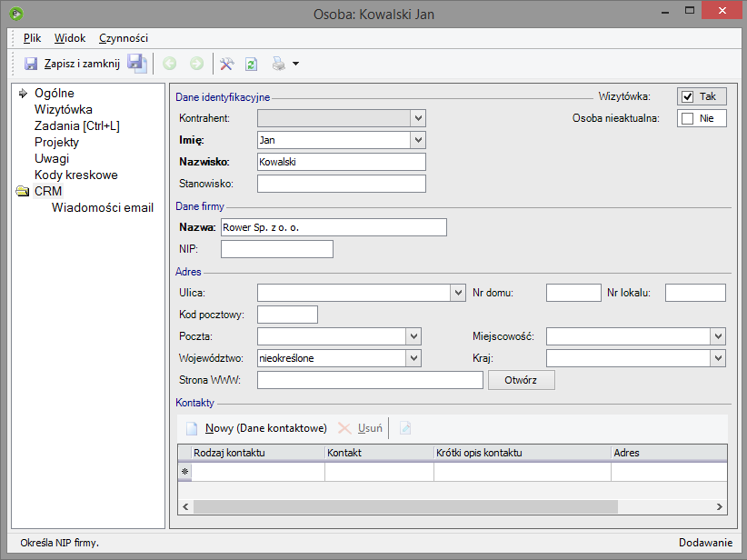Open the tools wrench icon in toolbar
747x560 pixels.
tap(227, 64)
